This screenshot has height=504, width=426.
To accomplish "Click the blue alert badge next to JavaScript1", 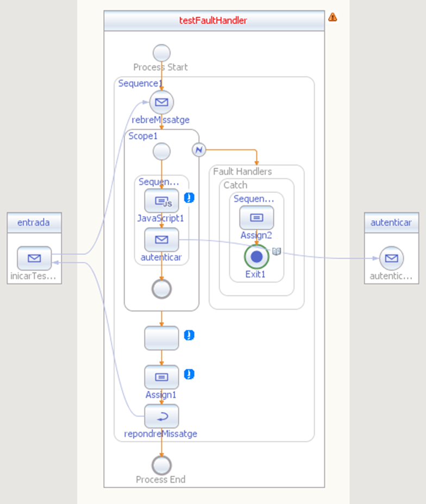I will coord(189,198).
